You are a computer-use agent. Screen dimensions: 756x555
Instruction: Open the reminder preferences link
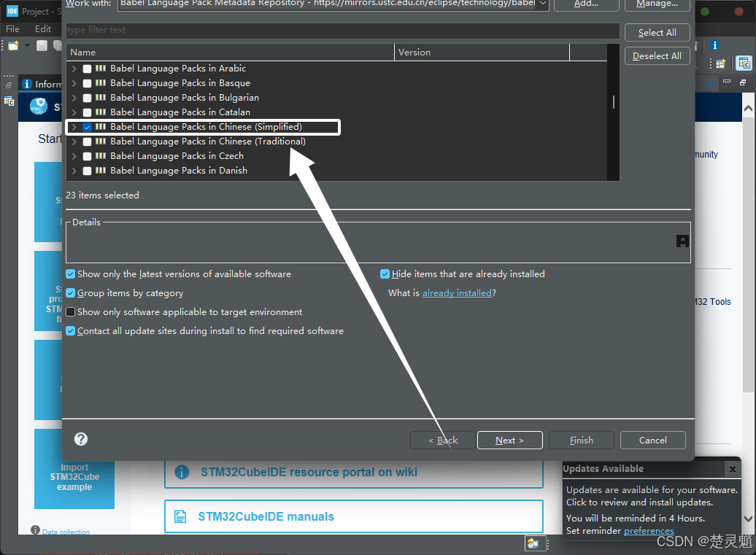(649, 531)
